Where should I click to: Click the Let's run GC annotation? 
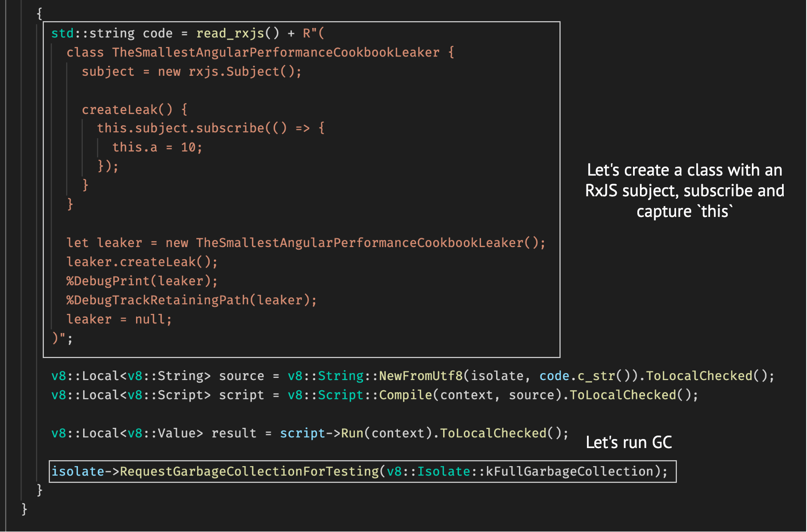[x=629, y=442]
